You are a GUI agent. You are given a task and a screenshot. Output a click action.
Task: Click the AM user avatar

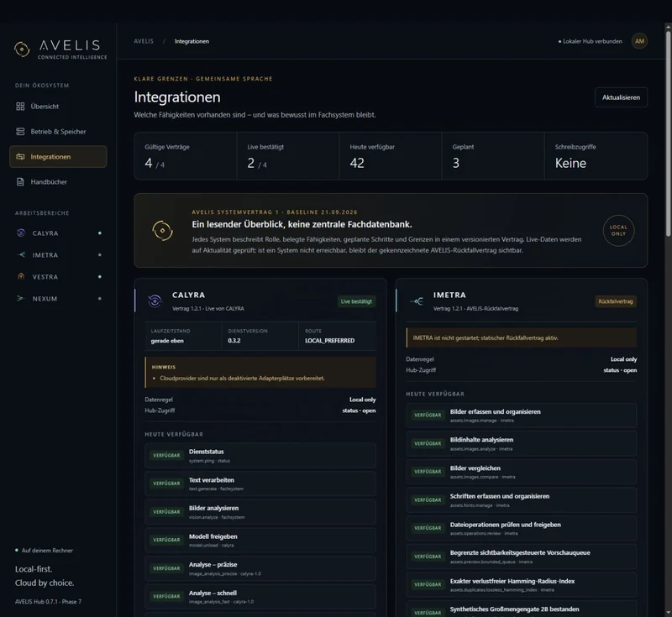point(639,41)
